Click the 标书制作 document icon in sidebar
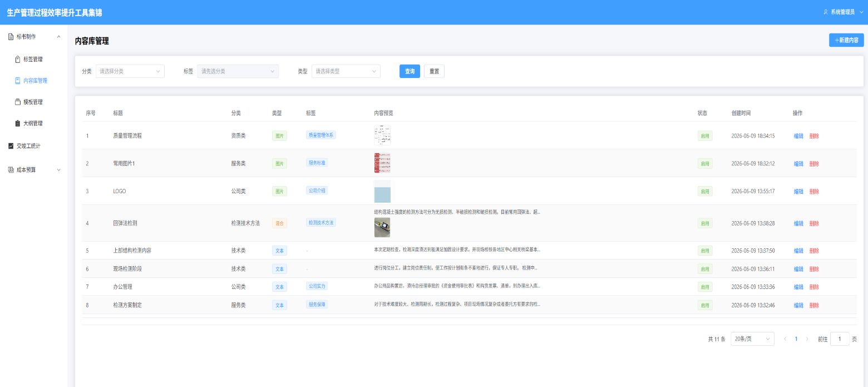The image size is (868, 387). 11,37
